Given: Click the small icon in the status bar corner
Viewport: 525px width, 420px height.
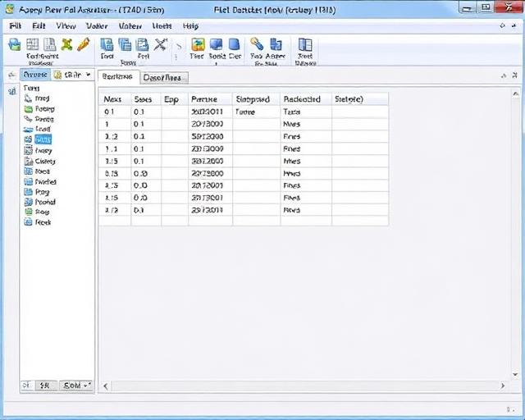Looking at the screenshot, I should coord(510,409).
